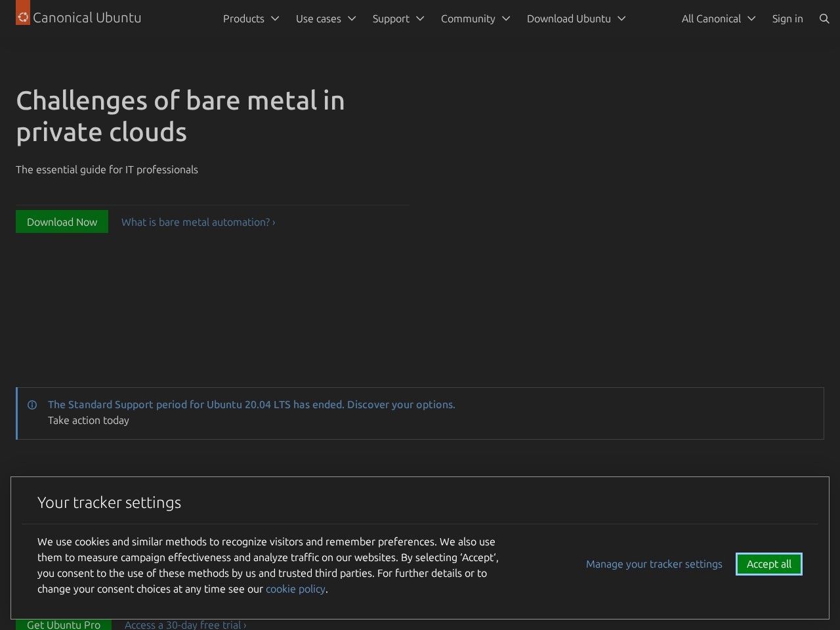
Task: Open the Ubuntu 20.04 LTS support notice link
Action: [x=251, y=404]
